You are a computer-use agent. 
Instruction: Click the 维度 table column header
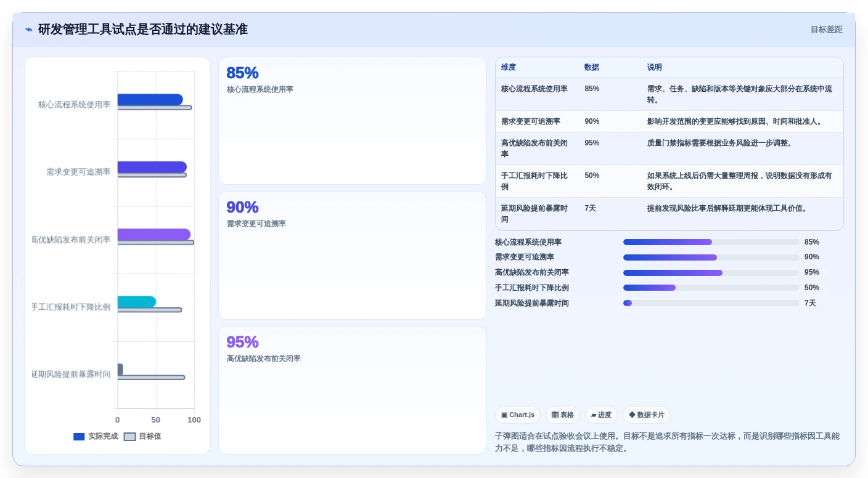(x=509, y=67)
